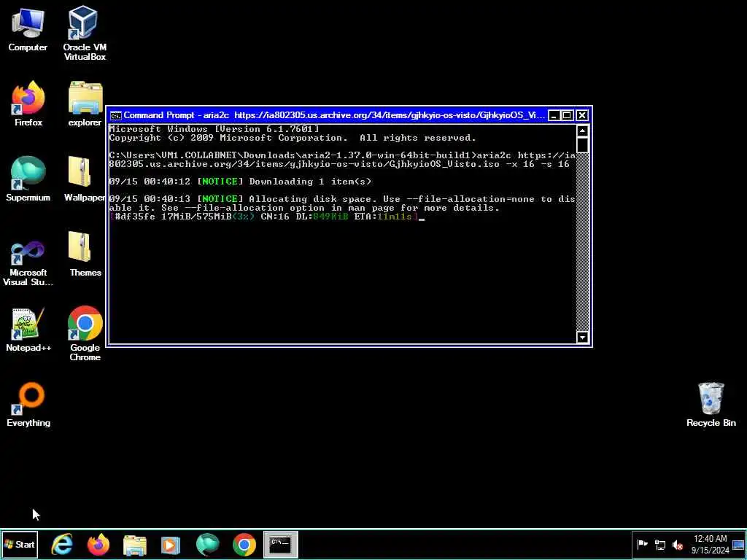747x560 pixels.
Task: Click the Command Prompt scrollbar up arrow
Action: (583, 131)
